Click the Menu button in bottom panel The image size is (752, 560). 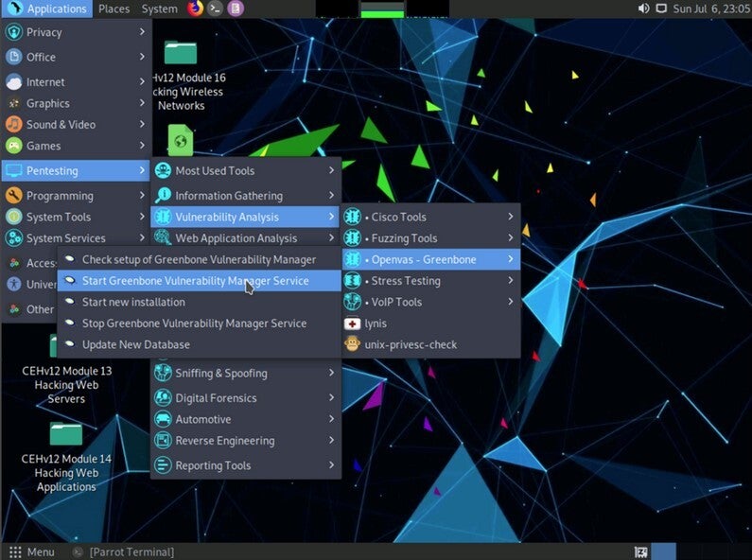(x=31, y=551)
